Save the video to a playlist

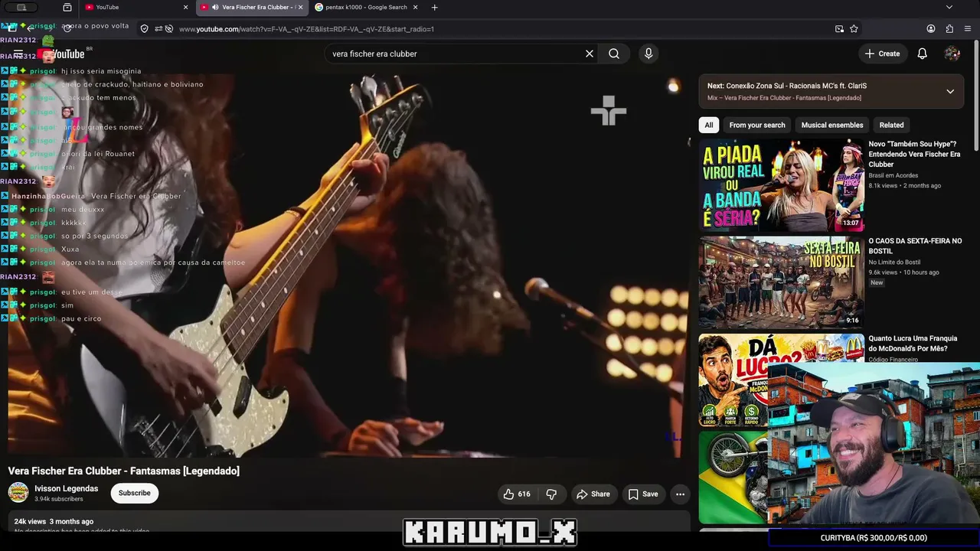(643, 494)
